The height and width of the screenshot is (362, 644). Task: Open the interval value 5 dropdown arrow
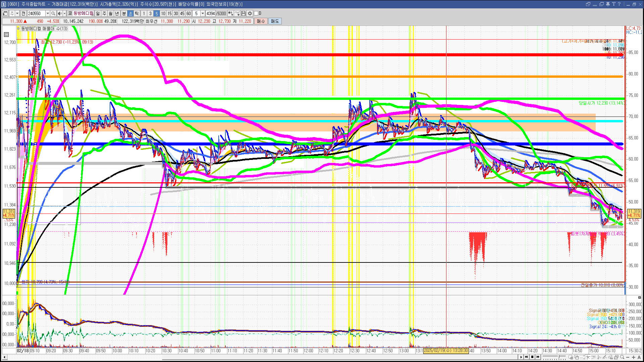coord(203,13)
